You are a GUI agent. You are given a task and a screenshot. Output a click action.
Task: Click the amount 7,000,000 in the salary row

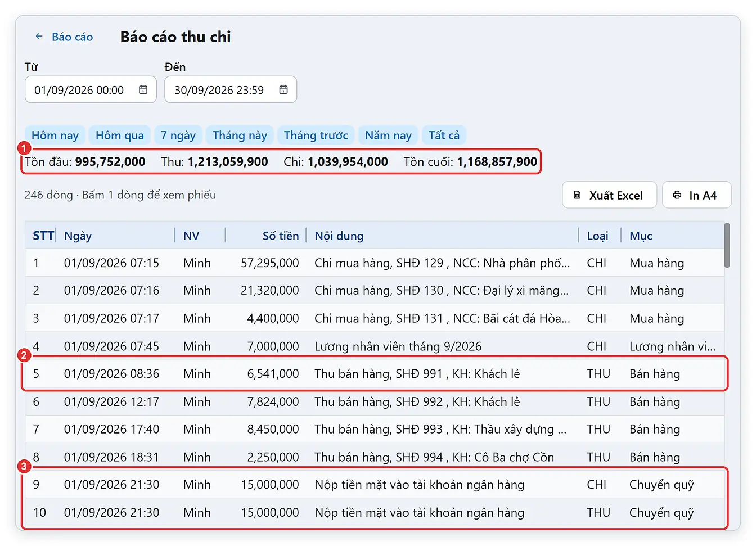(273, 346)
